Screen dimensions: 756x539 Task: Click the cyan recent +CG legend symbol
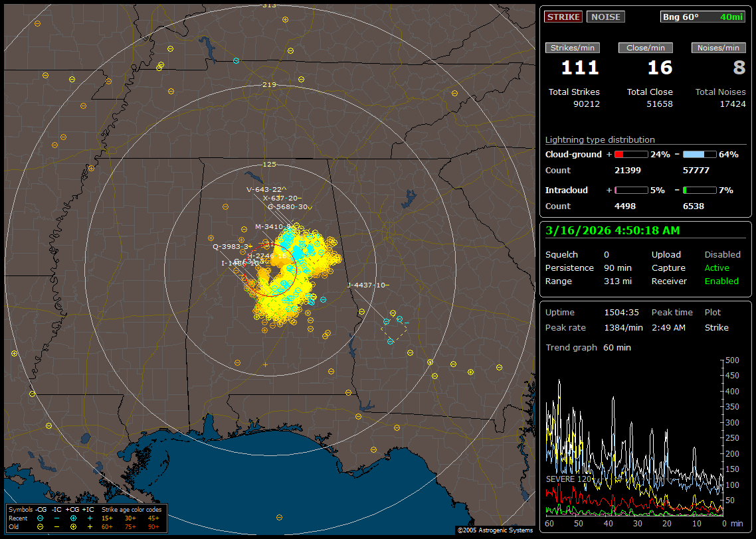point(73,518)
